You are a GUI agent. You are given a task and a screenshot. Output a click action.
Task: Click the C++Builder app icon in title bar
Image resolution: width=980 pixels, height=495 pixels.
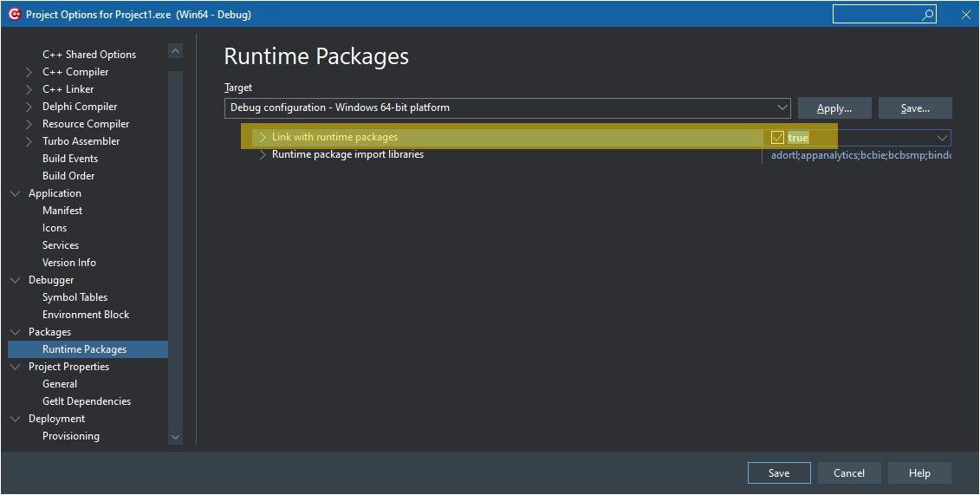coord(13,15)
